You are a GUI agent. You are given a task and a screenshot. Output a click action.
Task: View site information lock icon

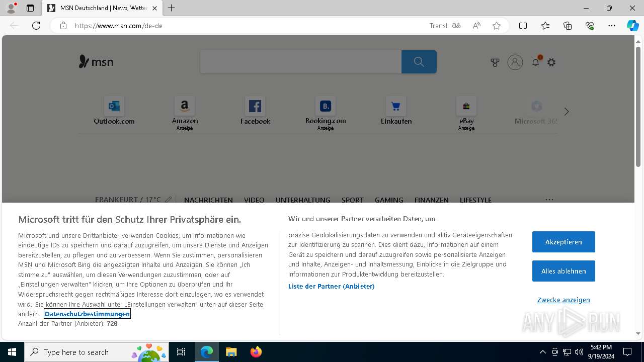[x=63, y=26]
